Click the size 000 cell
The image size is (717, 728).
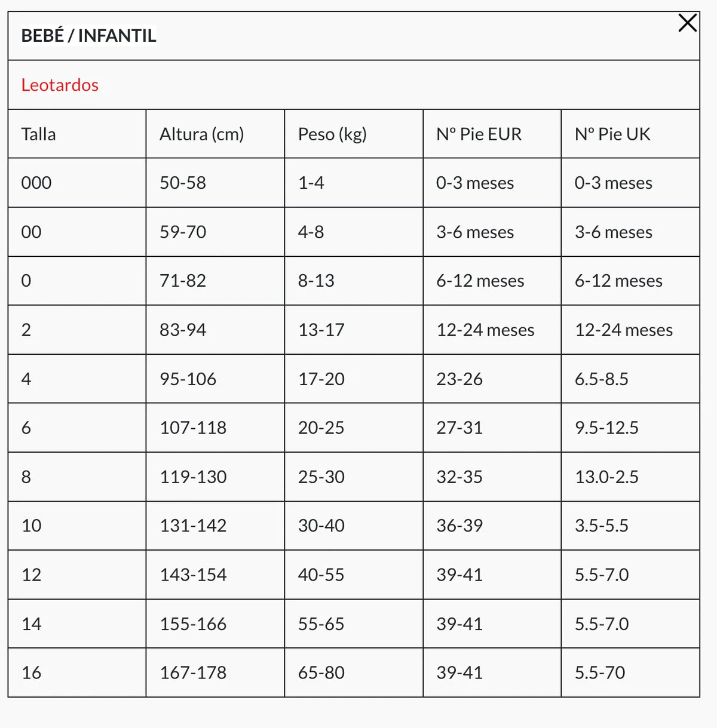pyautogui.click(x=36, y=183)
